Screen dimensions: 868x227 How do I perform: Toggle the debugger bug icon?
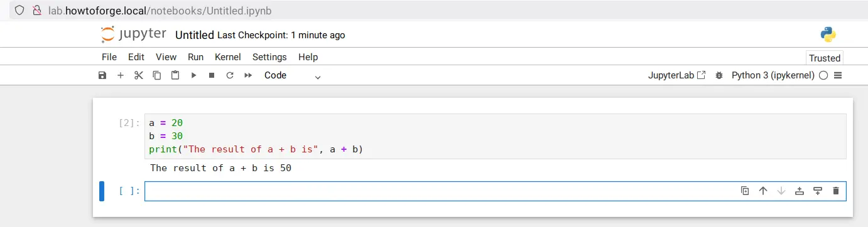tap(719, 75)
